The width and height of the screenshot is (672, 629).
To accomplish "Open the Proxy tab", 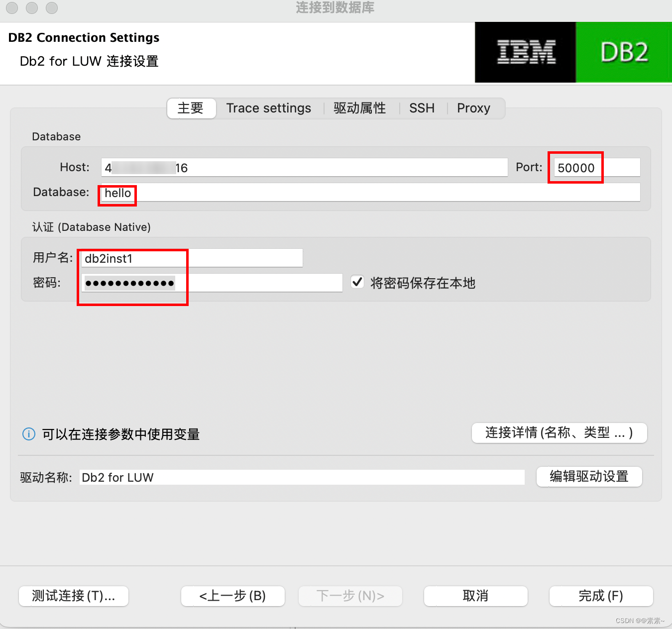I will tap(473, 108).
